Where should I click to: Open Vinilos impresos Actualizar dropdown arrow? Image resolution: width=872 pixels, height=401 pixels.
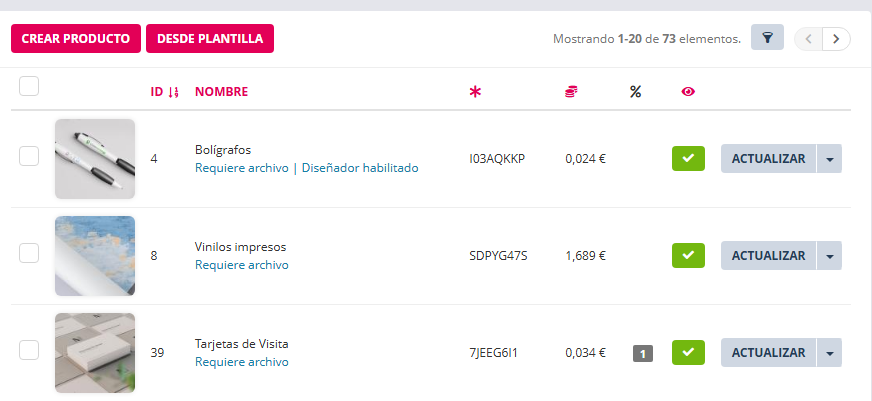click(829, 256)
